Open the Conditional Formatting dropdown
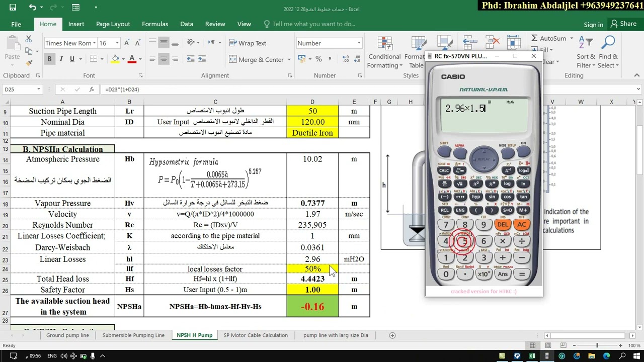Image resolution: width=644 pixels, height=362 pixels. (x=384, y=52)
